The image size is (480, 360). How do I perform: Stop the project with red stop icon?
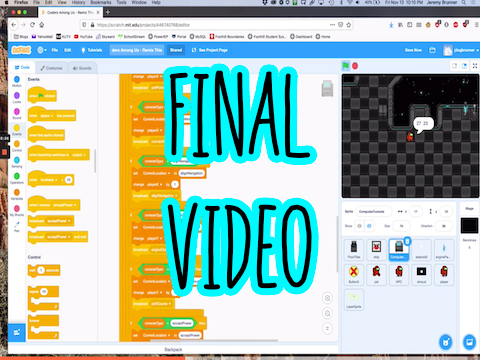click(355, 66)
